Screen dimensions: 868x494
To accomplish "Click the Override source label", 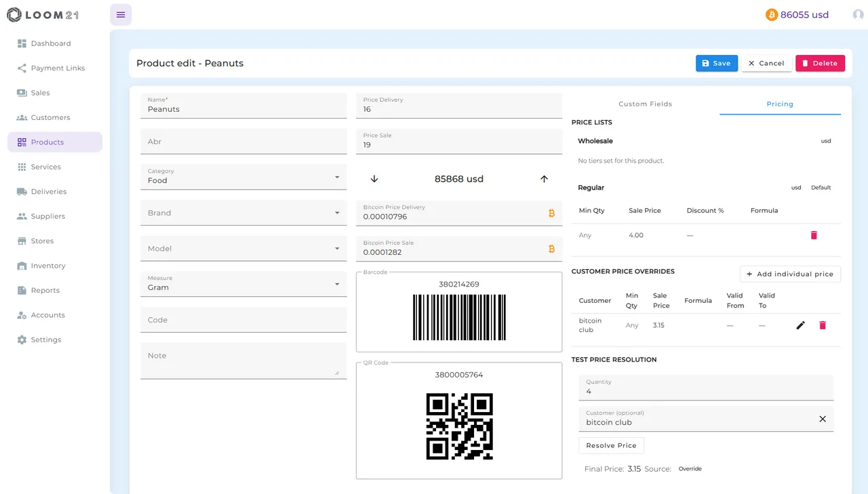I will [x=690, y=469].
